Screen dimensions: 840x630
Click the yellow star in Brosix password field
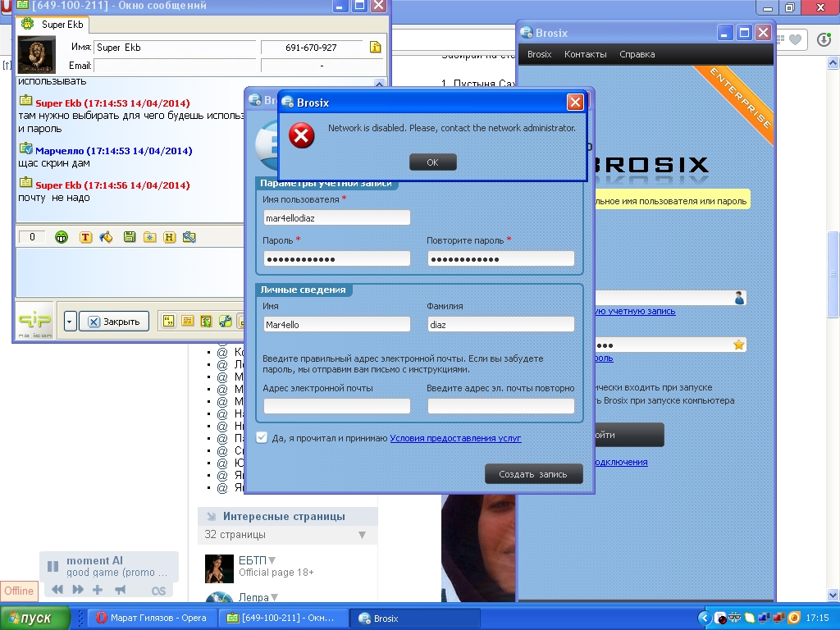point(738,345)
